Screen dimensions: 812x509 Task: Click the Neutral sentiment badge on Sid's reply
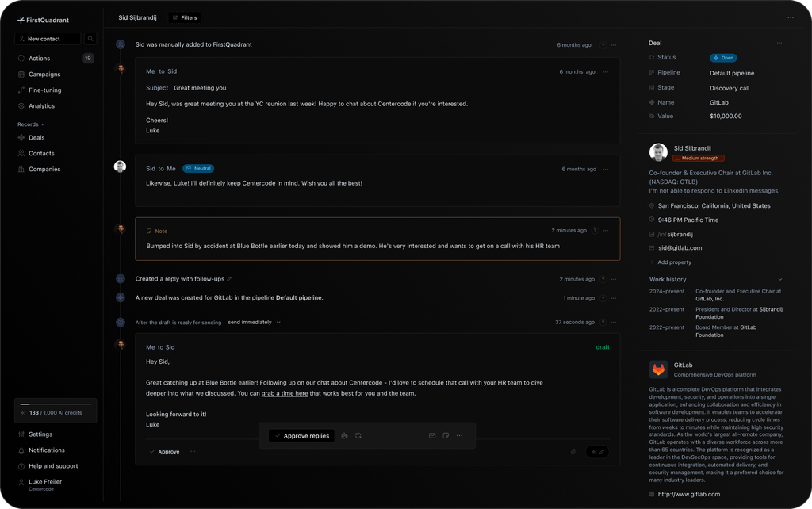pyautogui.click(x=198, y=169)
